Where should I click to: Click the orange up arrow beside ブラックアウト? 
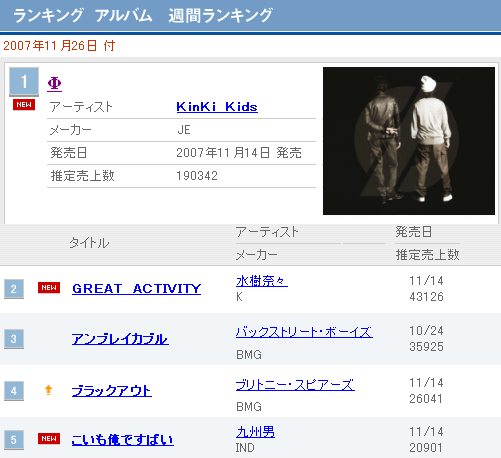[49, 390]
